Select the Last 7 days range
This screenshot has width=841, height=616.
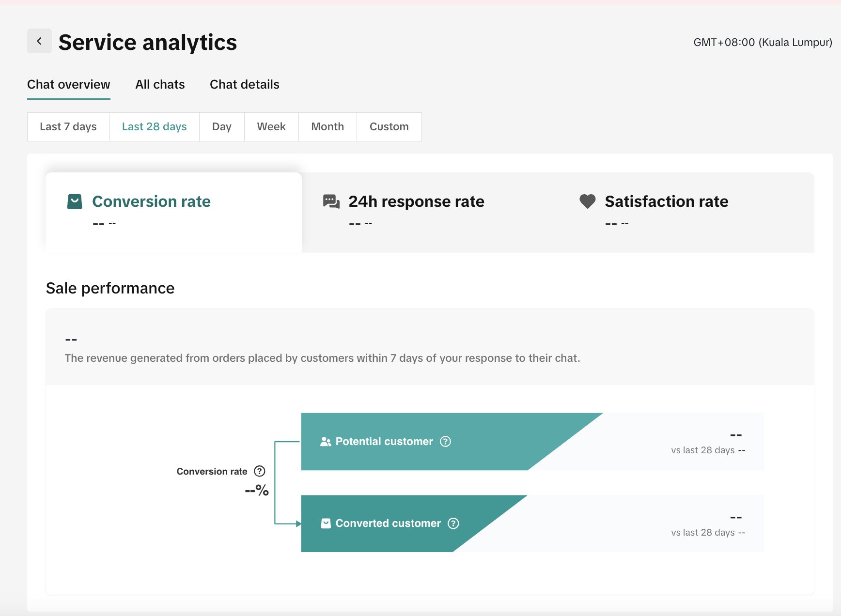68,127
